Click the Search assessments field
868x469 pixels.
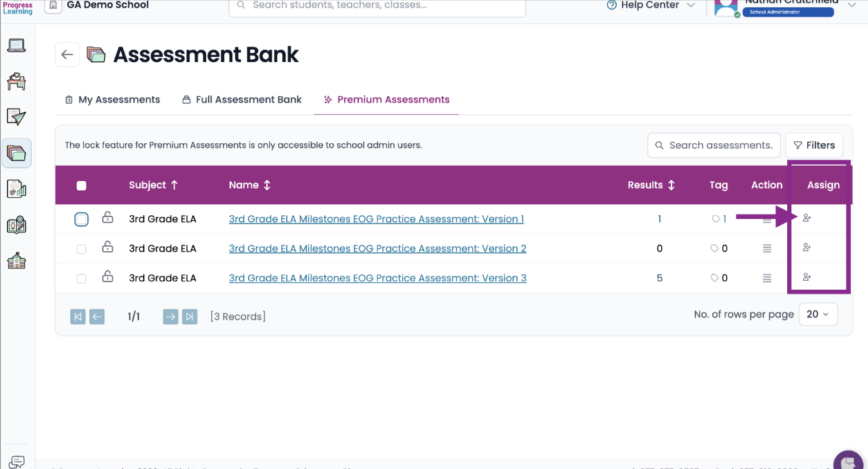(x=714, y=145)
